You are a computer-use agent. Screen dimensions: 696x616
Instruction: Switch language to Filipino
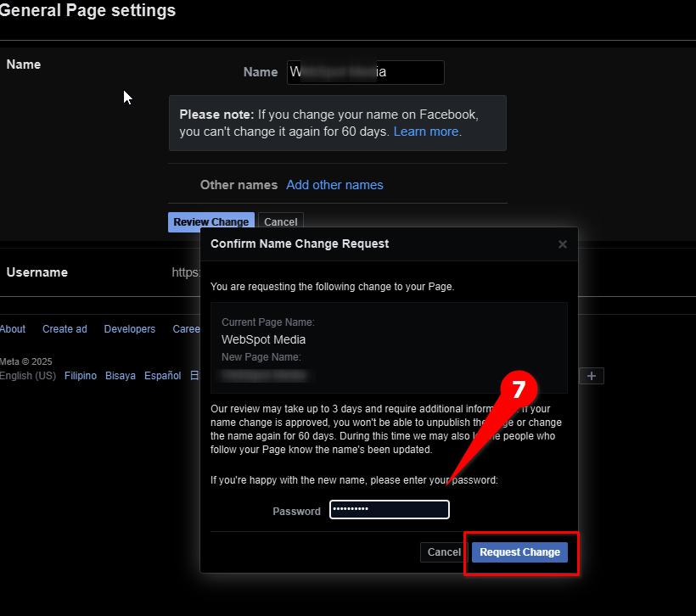[x=81, y=376]
